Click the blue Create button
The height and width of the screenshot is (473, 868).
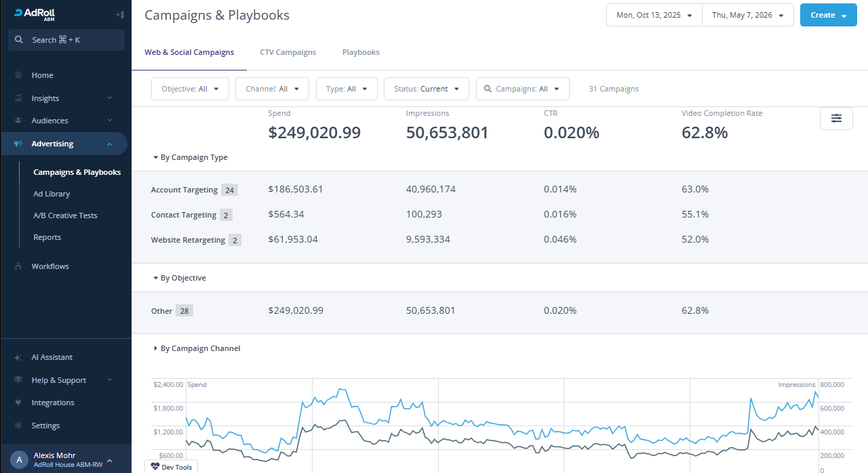pos(829,15)
